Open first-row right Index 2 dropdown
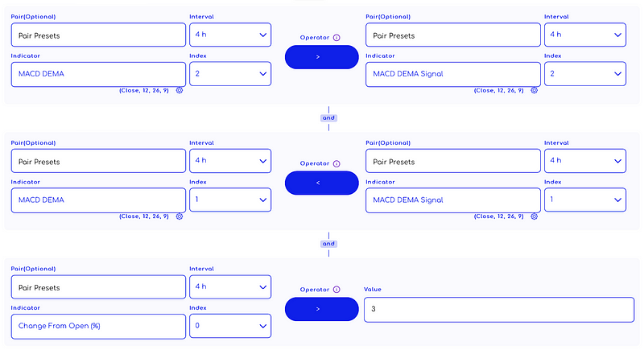Image resolution: width=644 pixels, height=350 pixels. [x=584, y=74]
